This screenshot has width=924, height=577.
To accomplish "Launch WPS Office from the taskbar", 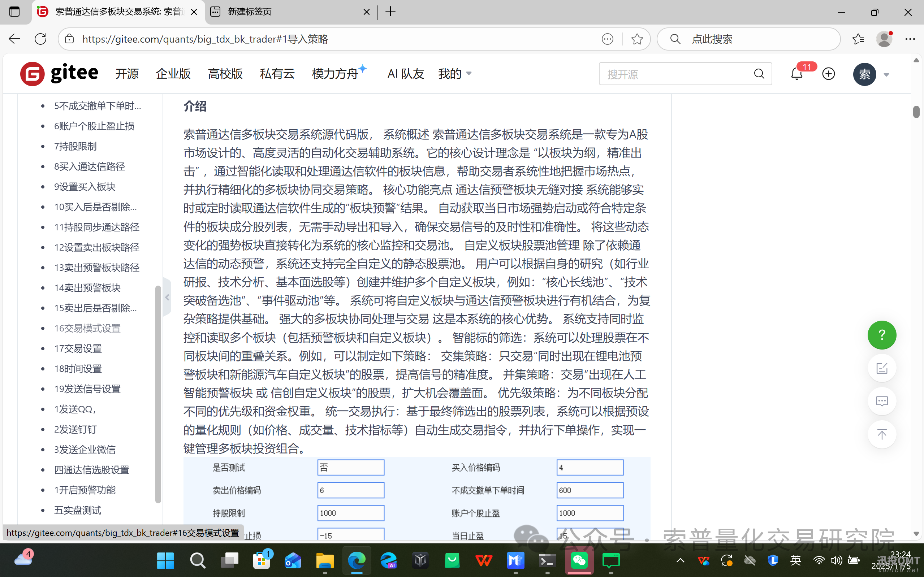I will tap(484, 560).
